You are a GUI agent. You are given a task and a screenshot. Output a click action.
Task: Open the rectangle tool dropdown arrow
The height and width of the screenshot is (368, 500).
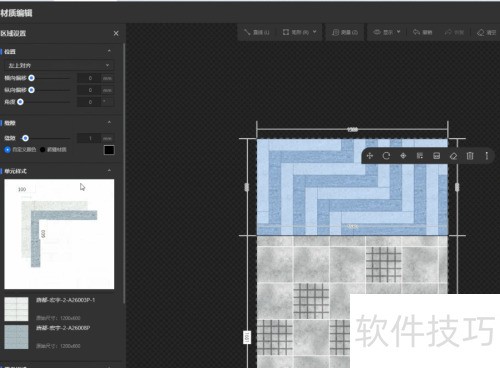pos(315,32)
